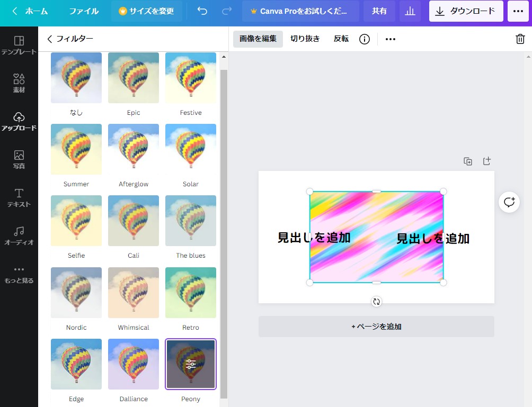Apply the Epic filter

click(x=134, y=78)
